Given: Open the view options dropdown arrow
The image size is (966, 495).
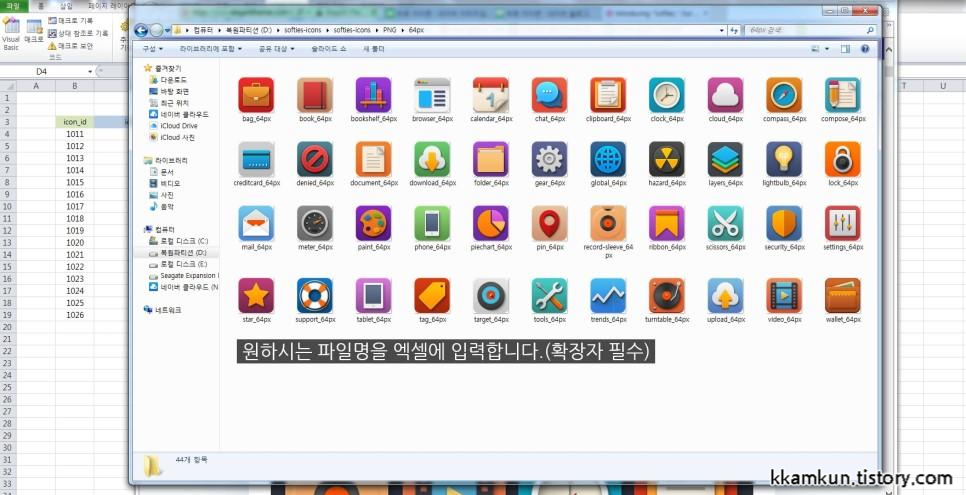Looking at the screenshot, I should (x=827, y=49).
